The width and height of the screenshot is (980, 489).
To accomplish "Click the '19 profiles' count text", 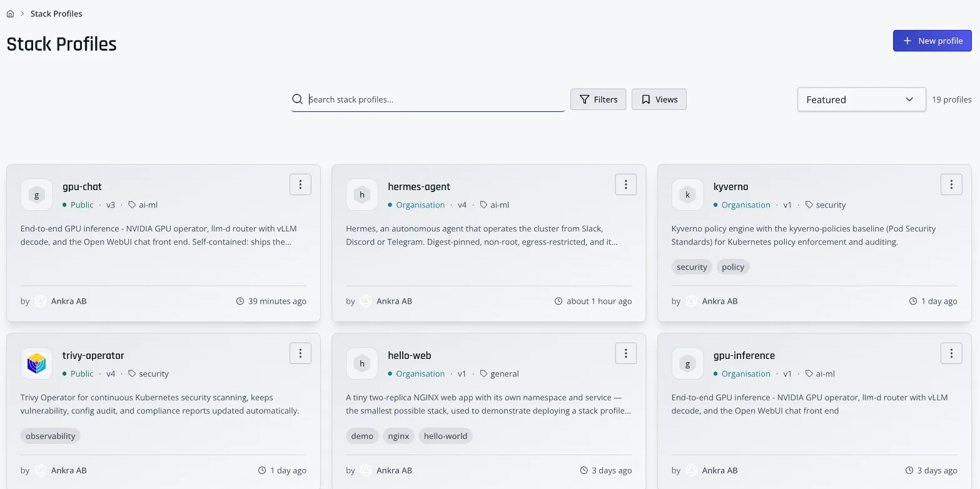I will [952, 99].
